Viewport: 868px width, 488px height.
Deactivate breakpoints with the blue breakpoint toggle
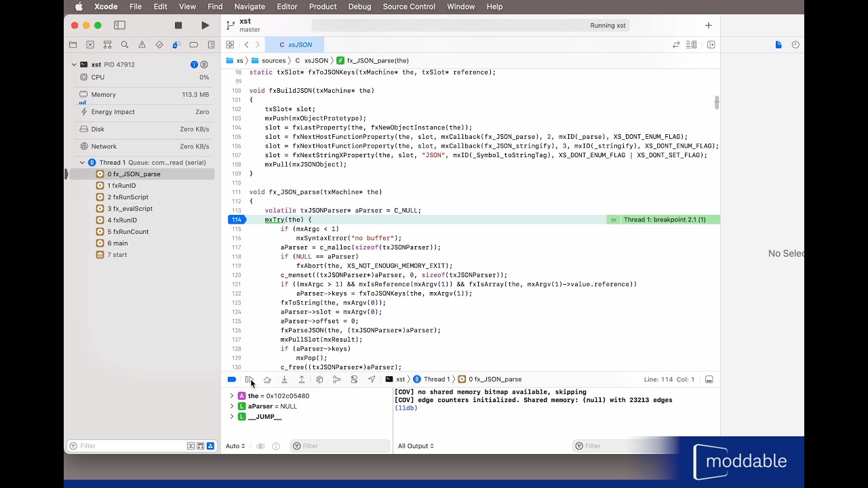pyautogui.click(x=232, y=380)
